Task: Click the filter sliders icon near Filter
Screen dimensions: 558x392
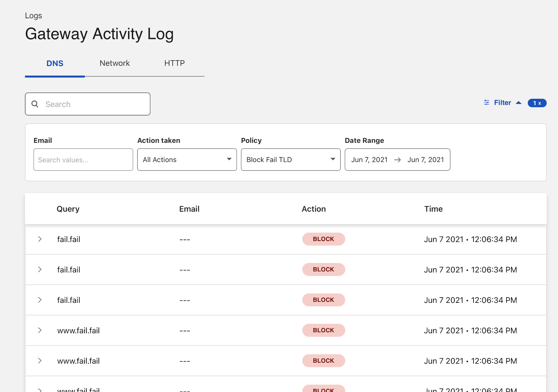Action: (x=486, y=102)
